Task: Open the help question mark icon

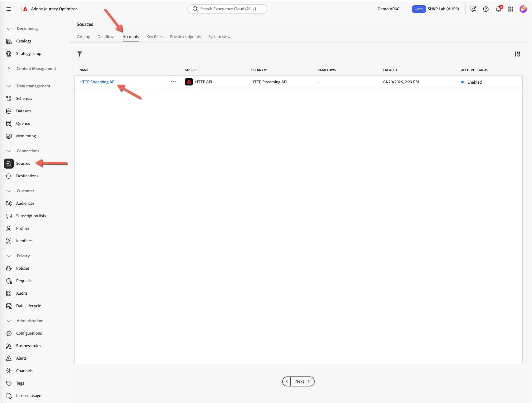Action: [486, 9]
